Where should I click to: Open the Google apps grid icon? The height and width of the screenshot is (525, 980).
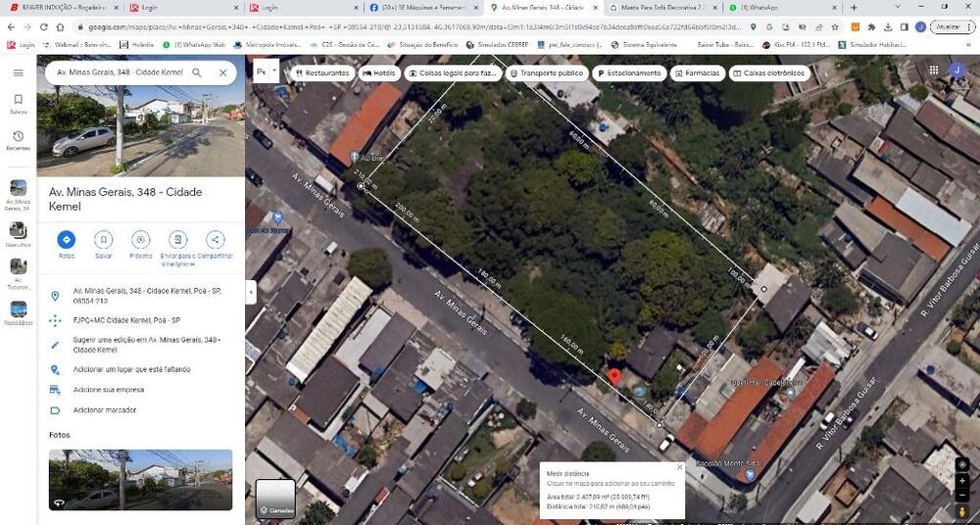pyautogui.click(x=933, y=70)
